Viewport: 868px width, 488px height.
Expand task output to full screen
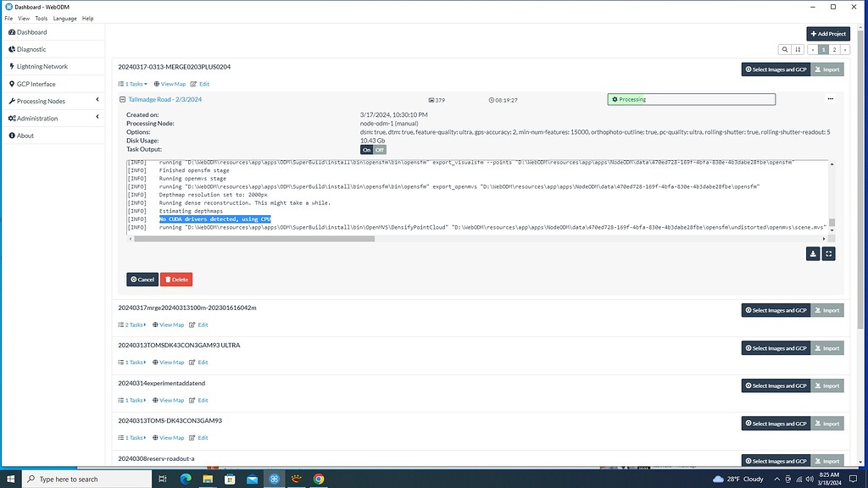pos(829,253)
